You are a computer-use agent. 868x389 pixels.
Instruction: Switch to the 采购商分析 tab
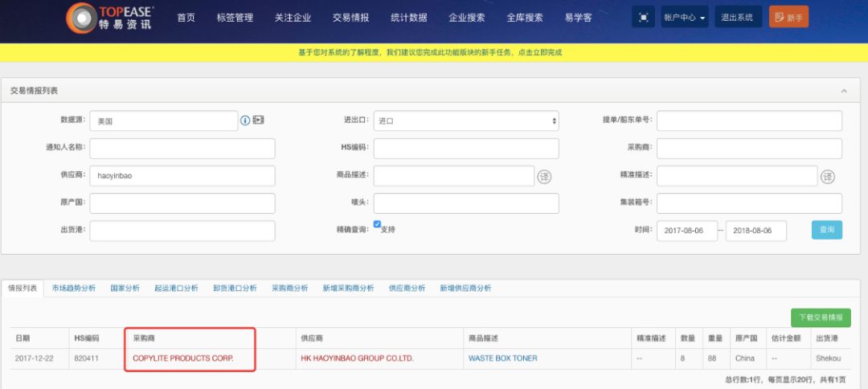pos(289,288)
